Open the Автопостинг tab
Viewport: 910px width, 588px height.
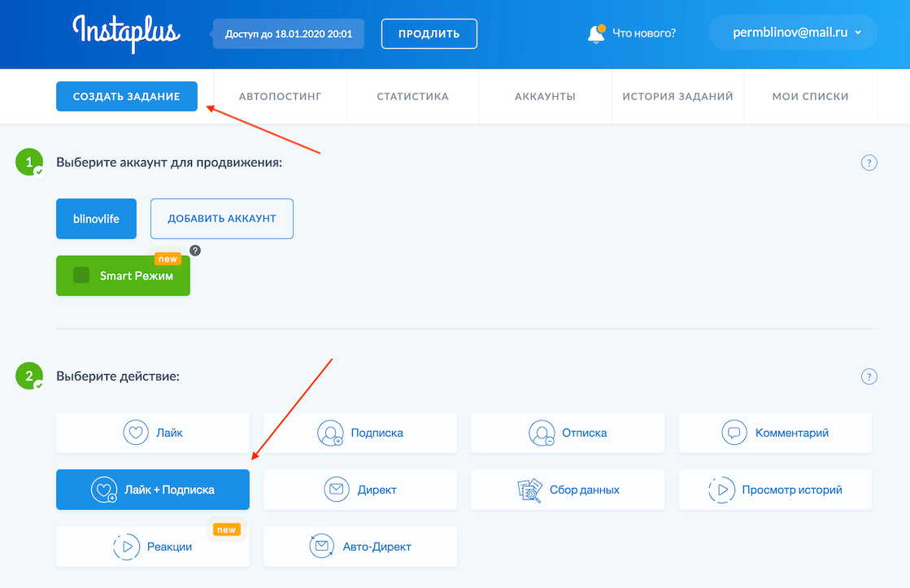click(x=280, y=96)
